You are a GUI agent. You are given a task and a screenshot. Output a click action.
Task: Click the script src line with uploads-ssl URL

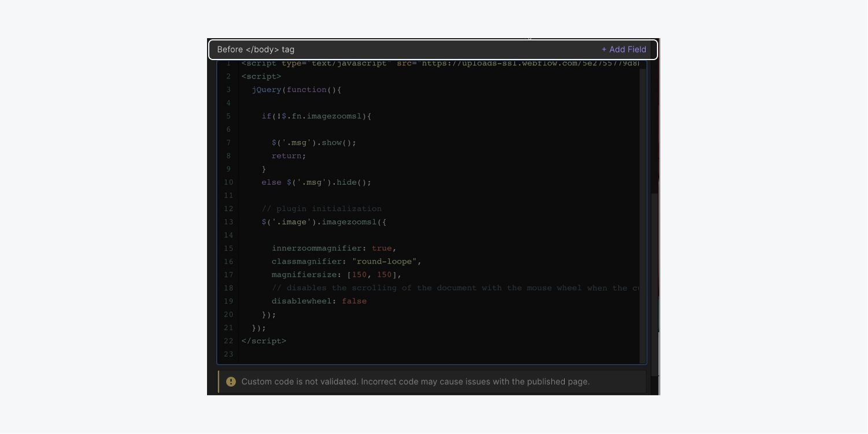(440, 64)
